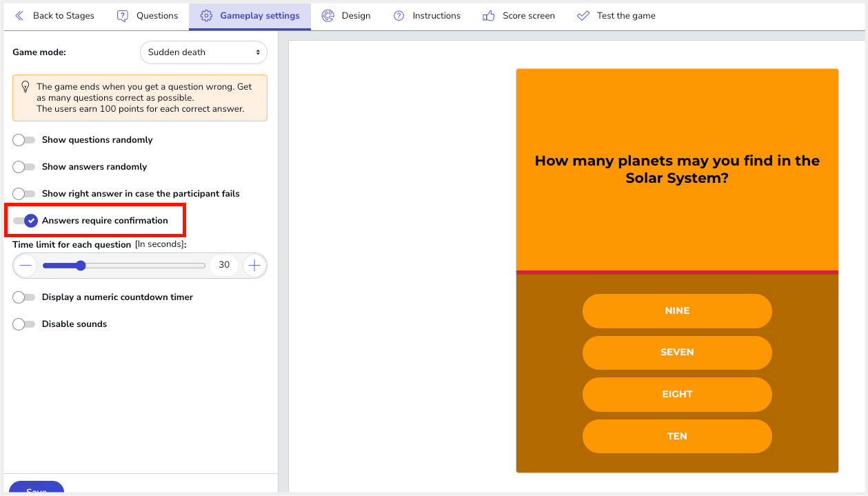Viewport: 868px width, 496px height.
Task: Click the Test the game checkmark icon
Action: [583, 16]
